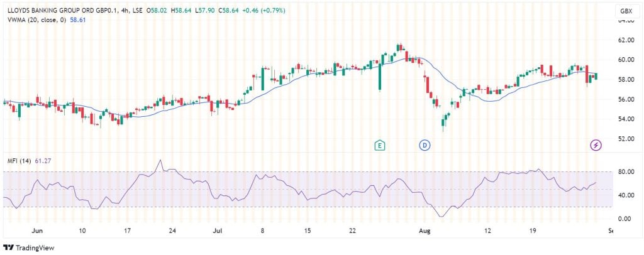Select the Lloyds Banking Group symbol title
The height and width of the screenshot is (255, 644).
pyautogui.click(x=62, y=11)
